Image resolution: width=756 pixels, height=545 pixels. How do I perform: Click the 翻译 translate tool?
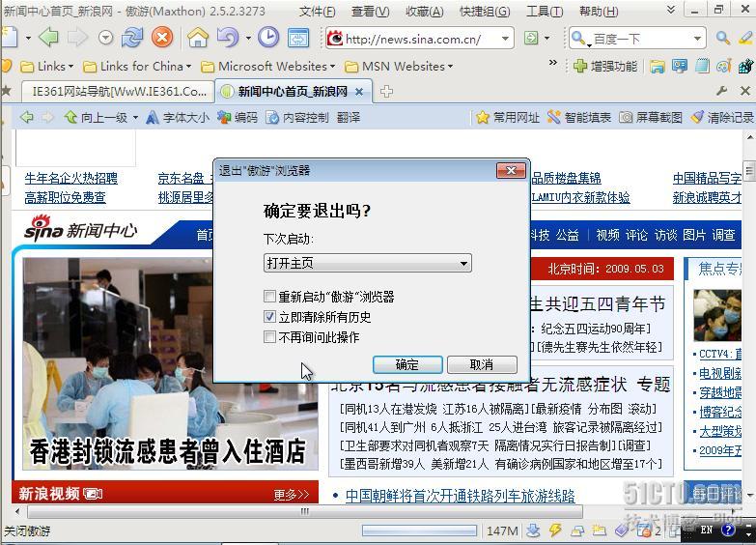(349, 117)
